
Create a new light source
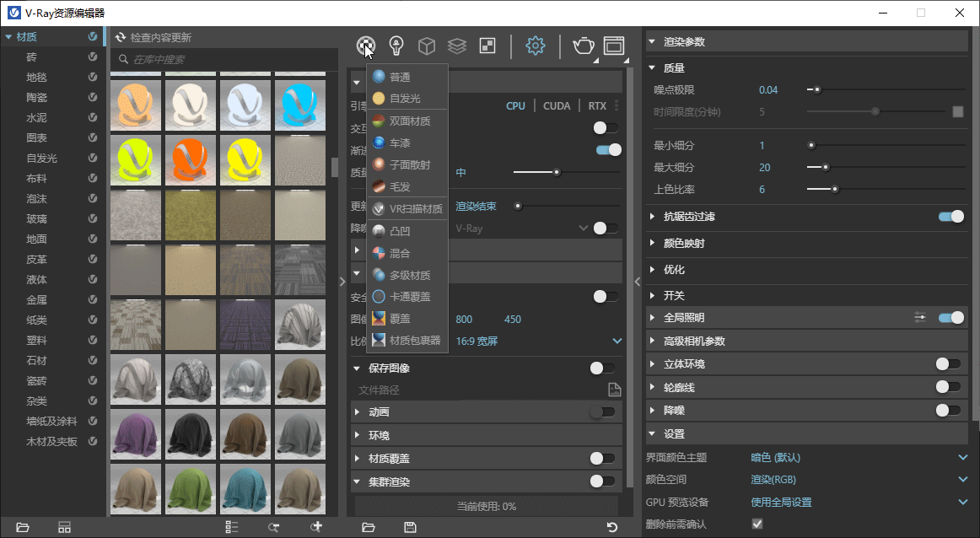coord(396,46)
